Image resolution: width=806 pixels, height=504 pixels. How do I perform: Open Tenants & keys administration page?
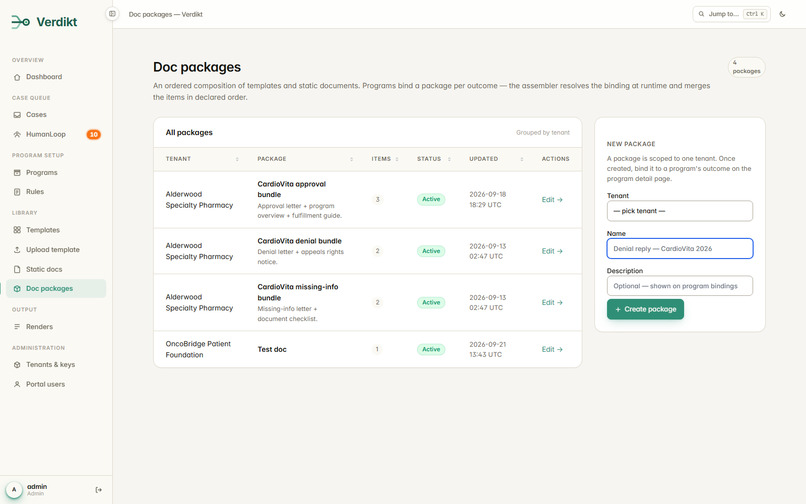pos(56,365)
